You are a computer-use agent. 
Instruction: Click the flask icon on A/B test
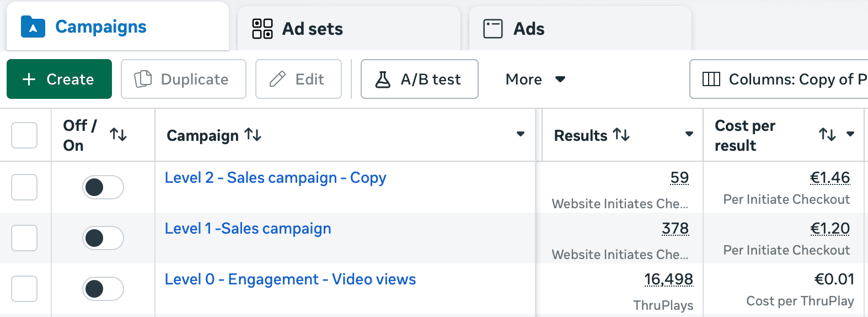tap(383, 80)
